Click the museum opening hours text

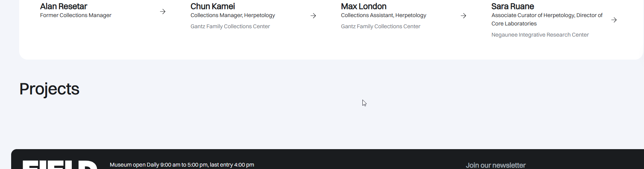coord(182,165)
